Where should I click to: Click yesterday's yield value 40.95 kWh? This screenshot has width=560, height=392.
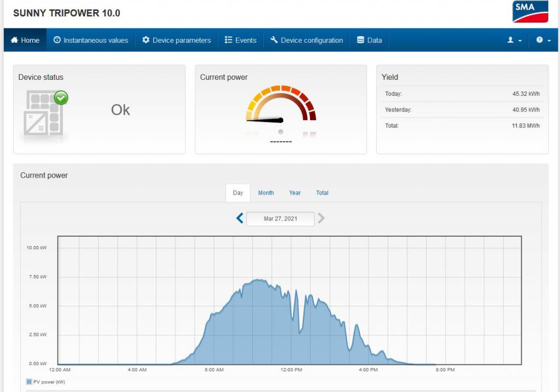coord(526,110)
